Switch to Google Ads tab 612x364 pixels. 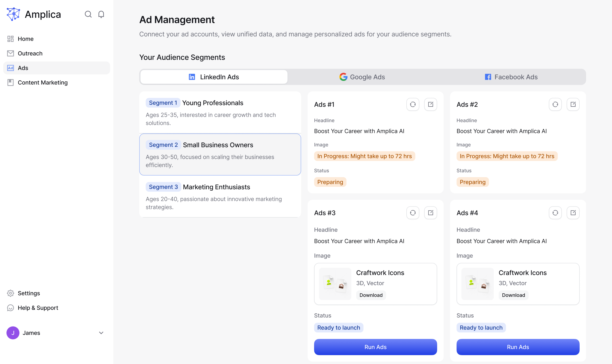pyautogui.click(x=362, y=77)
